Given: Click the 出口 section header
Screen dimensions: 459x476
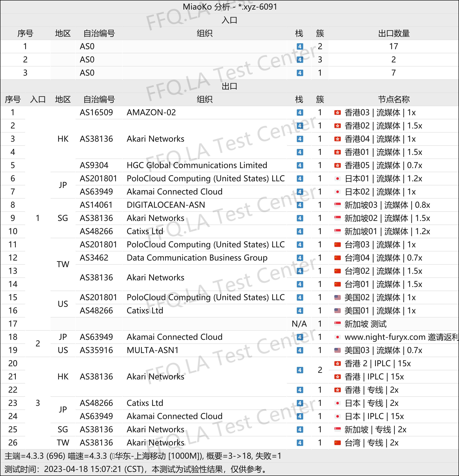Looking at the screenshot, I should pyautogui.click(x=229, y=86).
